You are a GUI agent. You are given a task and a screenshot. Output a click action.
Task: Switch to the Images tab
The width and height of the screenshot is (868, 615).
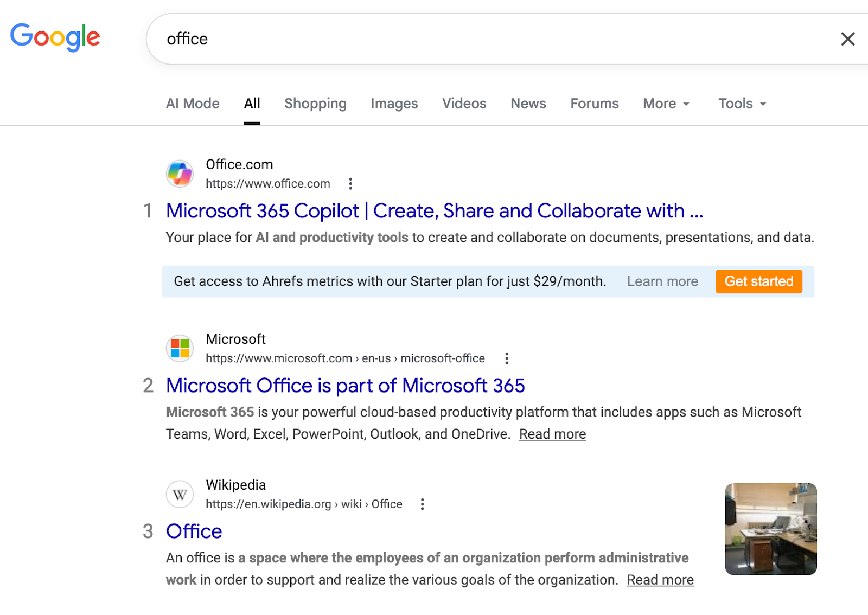394,104
